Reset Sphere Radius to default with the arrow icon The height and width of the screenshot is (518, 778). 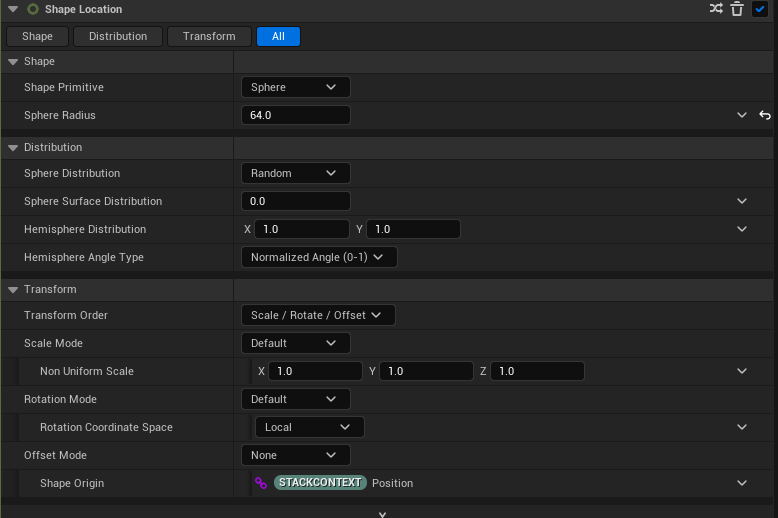(x=765, y=115)
